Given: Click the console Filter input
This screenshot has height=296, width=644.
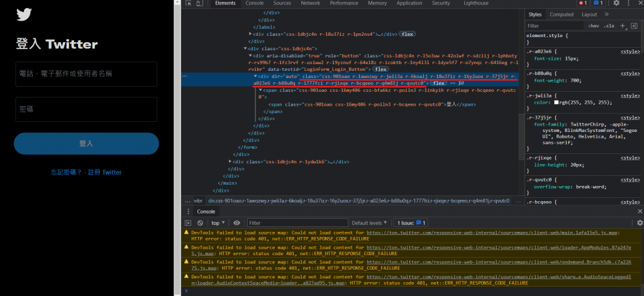Looking at the screenshot, I should click(x=297, y=223).
